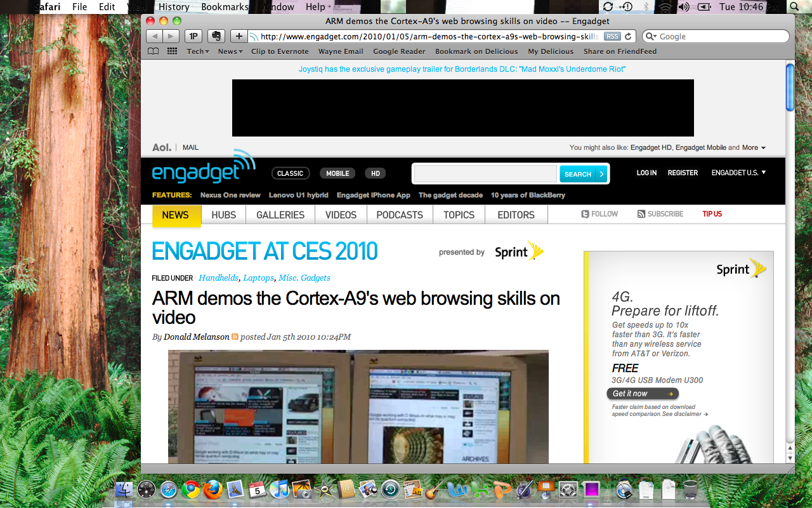Screen dimensions: 812x508
Task: Open the Top Sites grid icon
Action: pyautogui.click(x=172, y=51)
